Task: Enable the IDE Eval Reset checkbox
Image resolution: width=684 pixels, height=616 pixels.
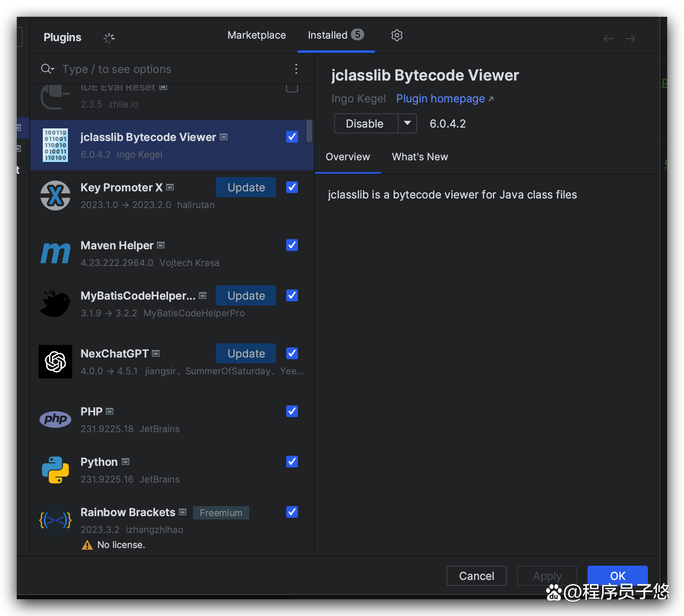Action: (292, 87)
